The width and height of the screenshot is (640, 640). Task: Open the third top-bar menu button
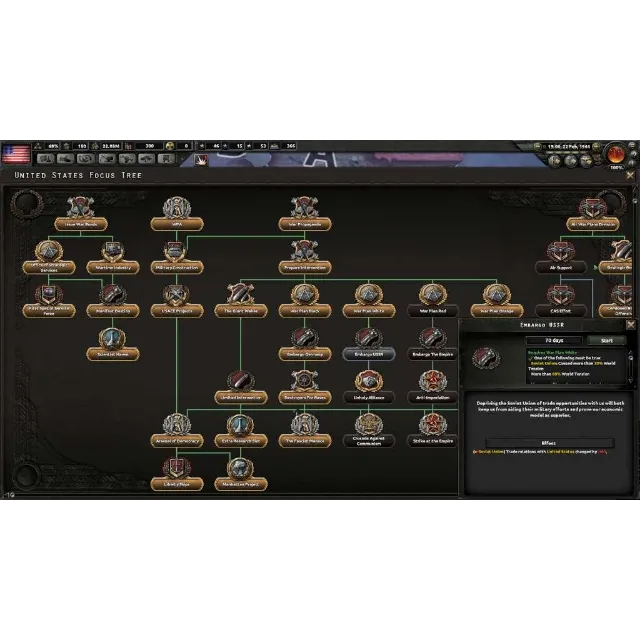(86, 159)
